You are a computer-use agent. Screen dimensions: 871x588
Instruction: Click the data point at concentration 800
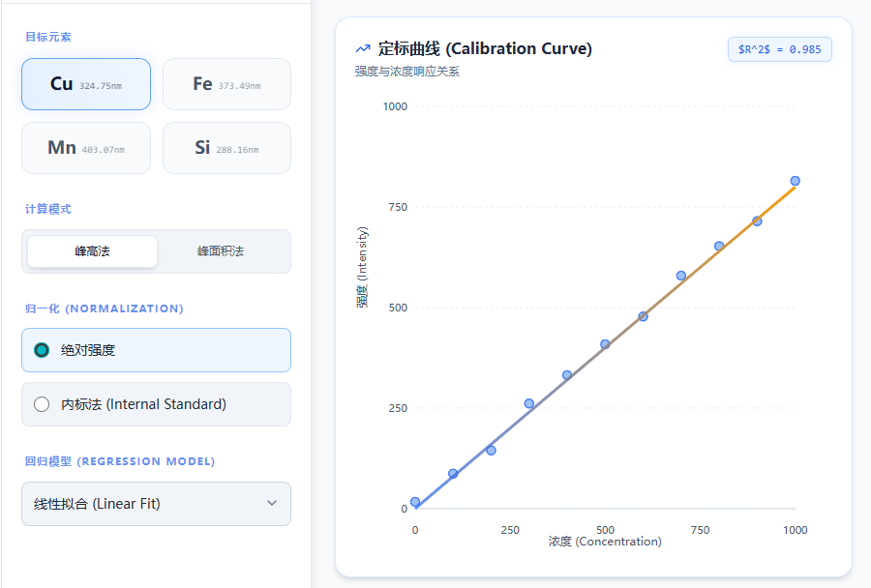[x=719, y=246]
